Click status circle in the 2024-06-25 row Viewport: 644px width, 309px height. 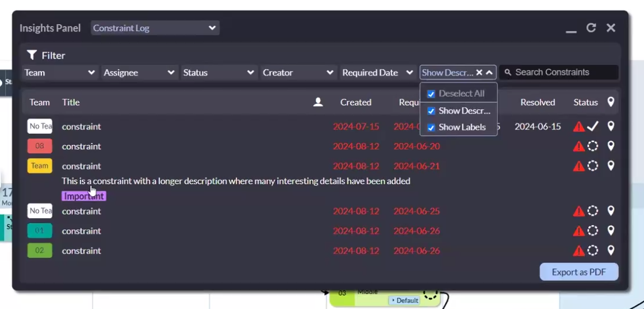(593, 211)
